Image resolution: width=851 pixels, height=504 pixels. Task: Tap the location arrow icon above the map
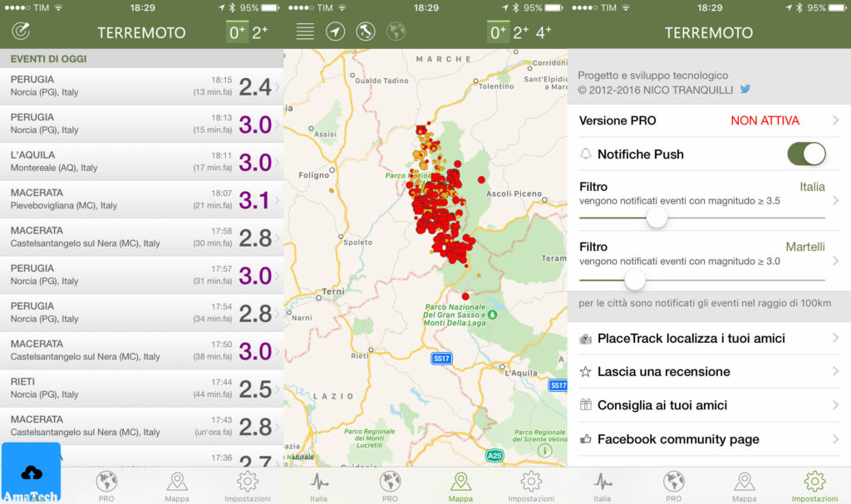(x=336, y=32)
